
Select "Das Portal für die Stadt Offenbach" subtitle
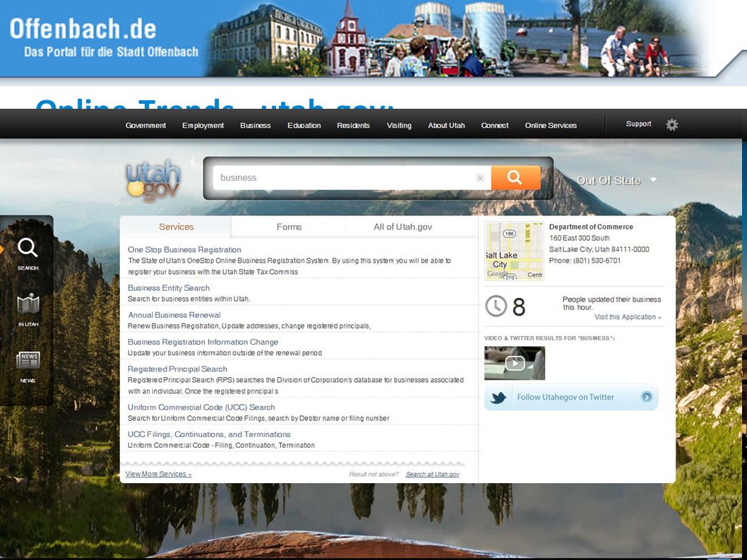[x=111, y=52]
